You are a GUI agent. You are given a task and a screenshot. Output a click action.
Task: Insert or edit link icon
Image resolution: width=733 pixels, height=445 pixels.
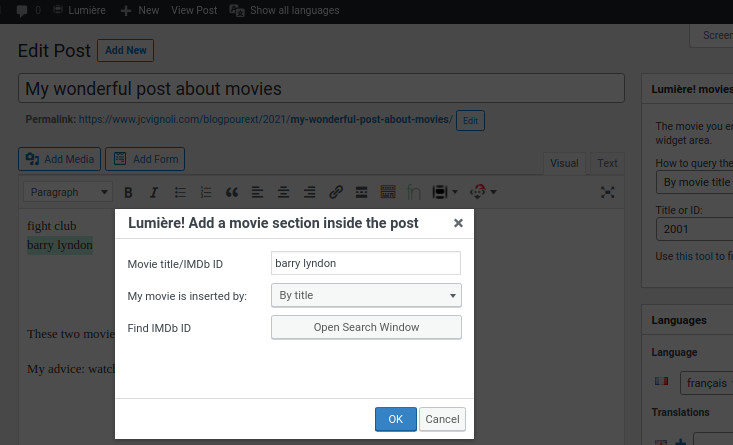point(336,192)
